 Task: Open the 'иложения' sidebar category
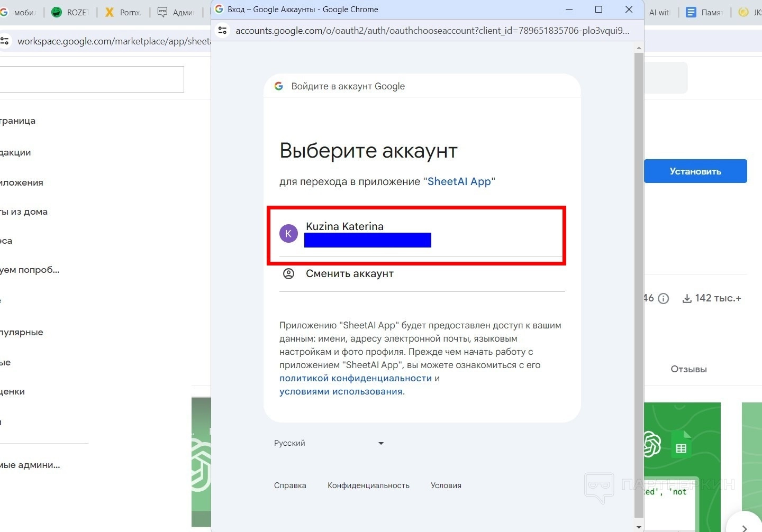22,182
